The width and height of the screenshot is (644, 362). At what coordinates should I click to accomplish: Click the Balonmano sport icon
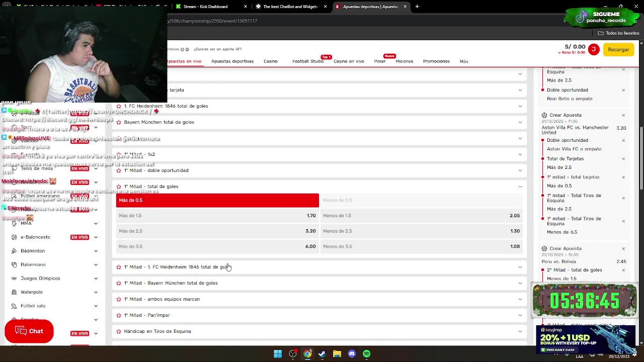[x=14, y=264]
